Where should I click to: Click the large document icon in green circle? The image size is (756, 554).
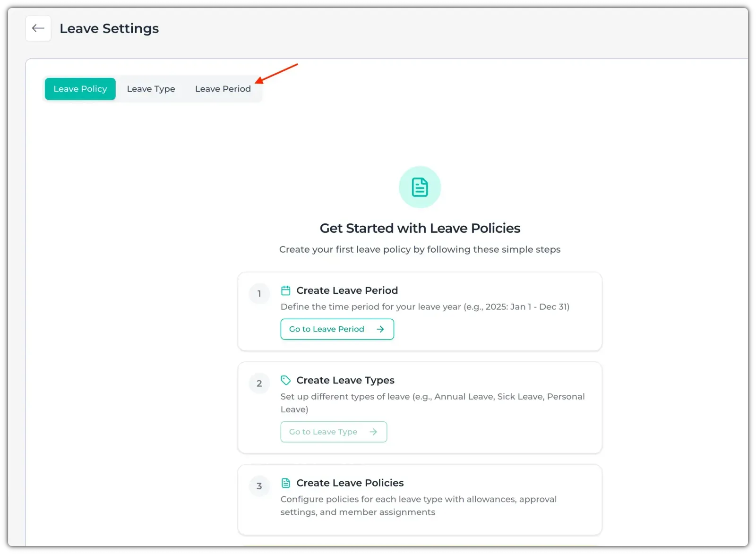(420, 187)
